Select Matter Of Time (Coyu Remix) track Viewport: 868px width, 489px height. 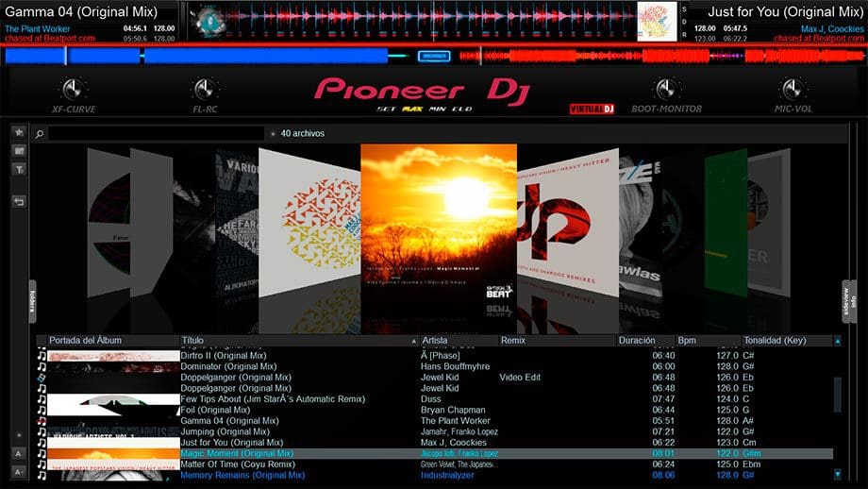click(238, 464)
